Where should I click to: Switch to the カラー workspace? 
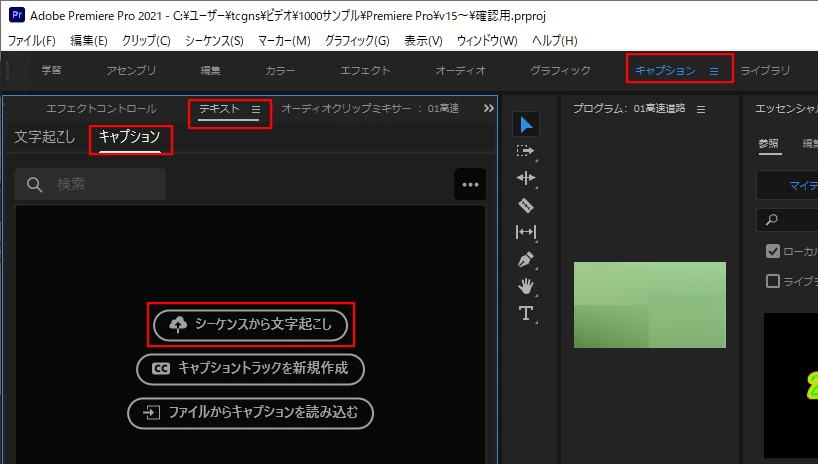280,70
